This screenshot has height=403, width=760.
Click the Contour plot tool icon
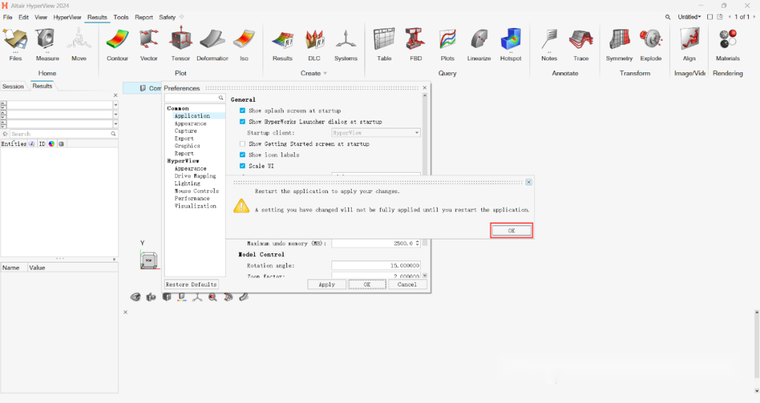(x=117, y=40)
